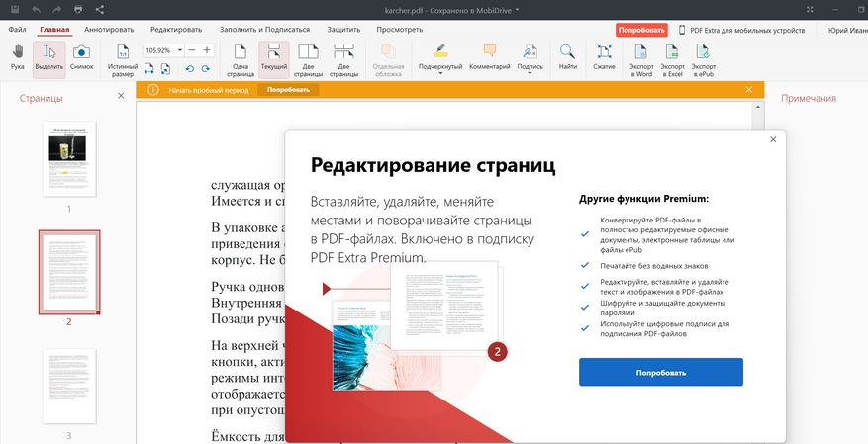The image size is (868, 444).
Task: Switch to the Главная tab
Action: click(x=54, y=30)
